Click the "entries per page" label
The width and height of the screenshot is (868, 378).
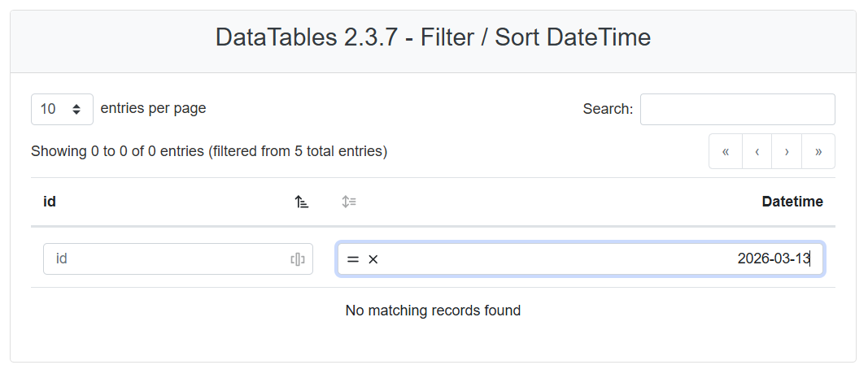[153, 108]
